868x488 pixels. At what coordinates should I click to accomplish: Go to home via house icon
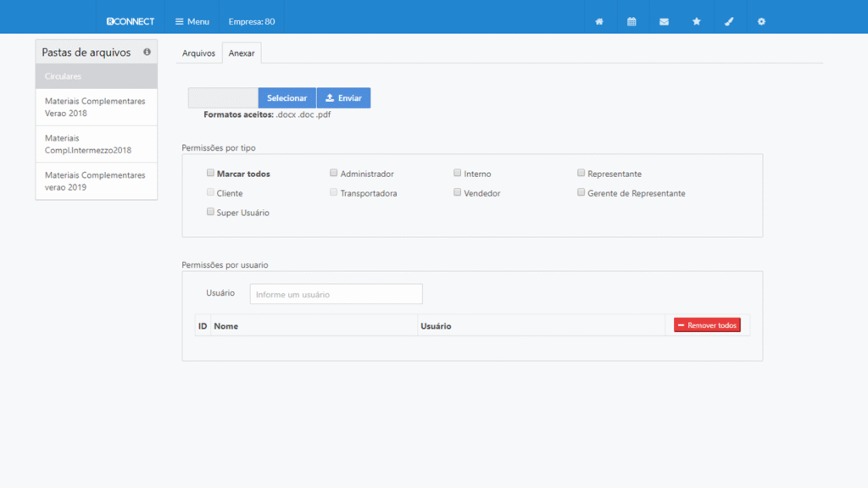[x=599, y=21]
